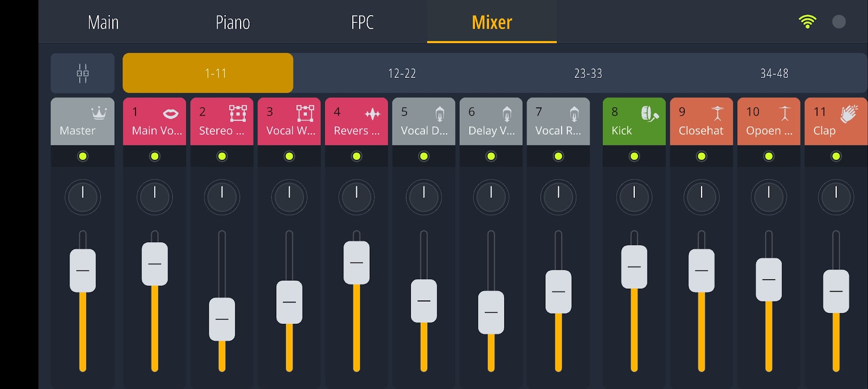This screenshot has height=389, width=868.
Task: Check the Wi-Fi connection status icon
Action: (807, 22)
